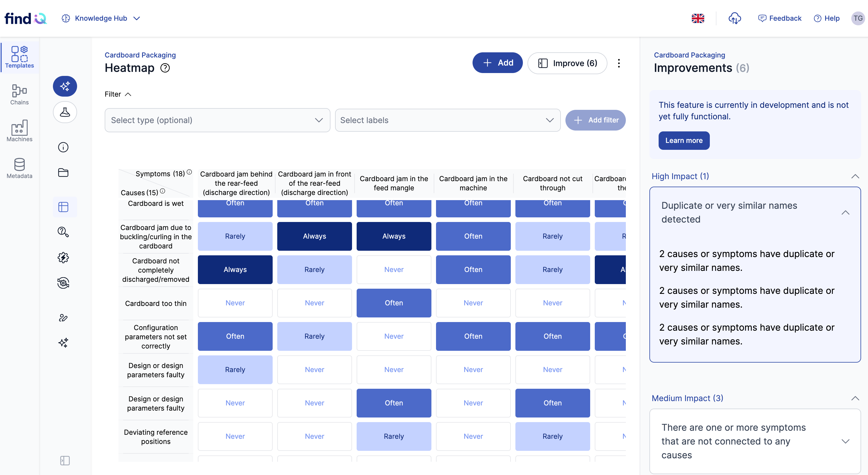Click the 'Cardboard jam in front of the rear-feed' header
Screen dimensions: 868x475
coord(314,183)
